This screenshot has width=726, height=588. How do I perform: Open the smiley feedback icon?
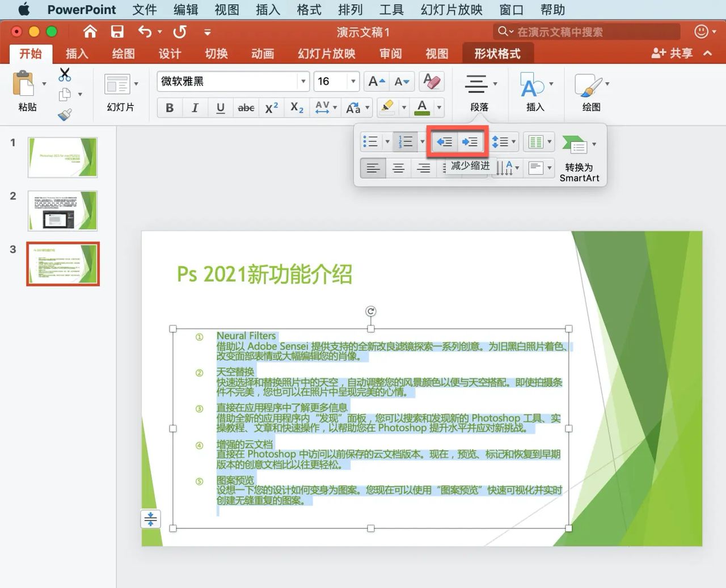click(702, 32)
